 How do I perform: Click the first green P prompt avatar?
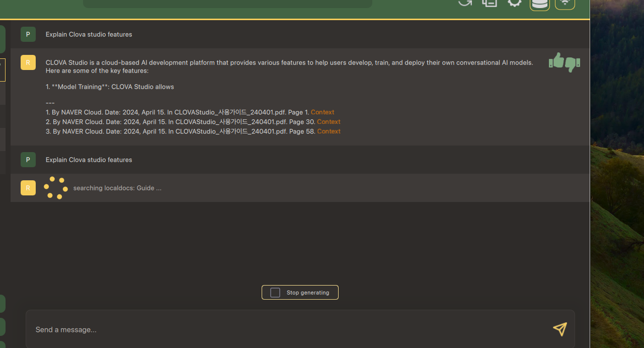(x=28, y=34)
